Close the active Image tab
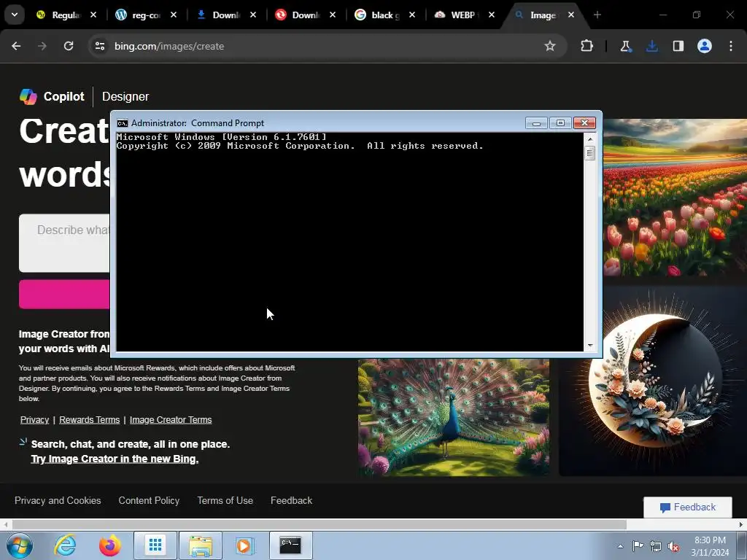This screenshot has height=560, width=747. 570,15
